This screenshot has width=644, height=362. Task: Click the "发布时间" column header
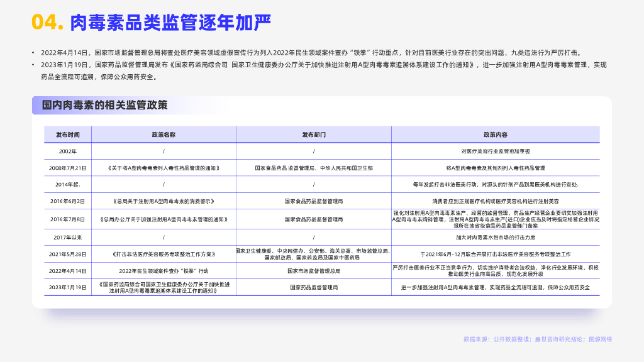coord(67,135)
